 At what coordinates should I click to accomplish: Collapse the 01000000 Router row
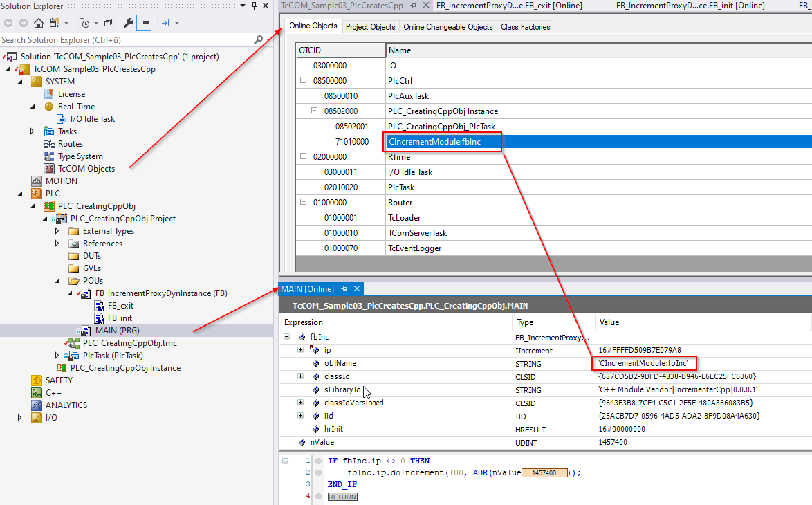(x=304, y=202)
